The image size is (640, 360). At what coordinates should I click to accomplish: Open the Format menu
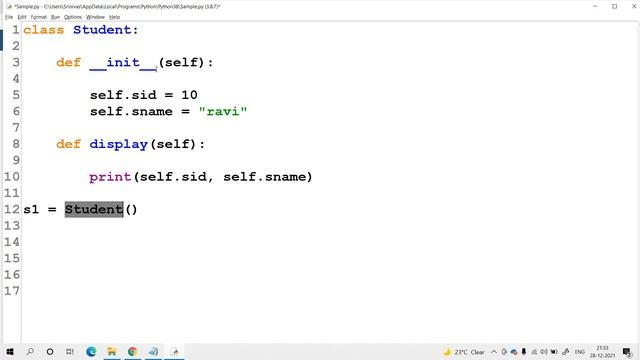point(39,17)
